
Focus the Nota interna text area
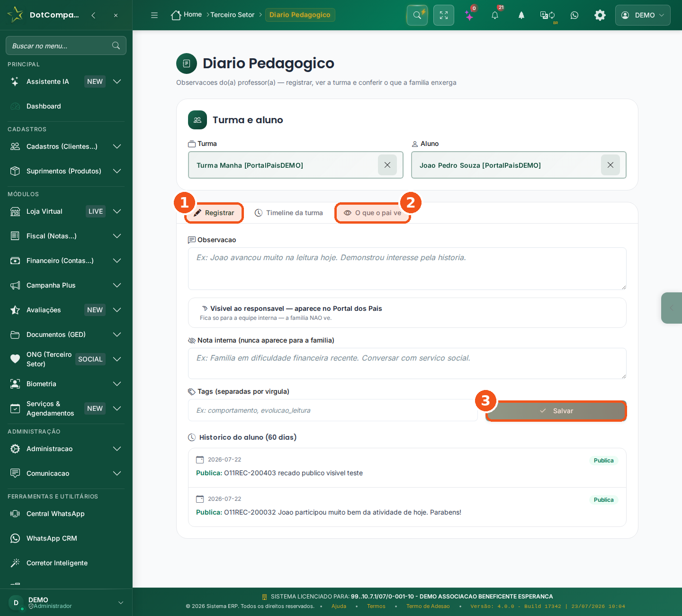[407, 363]
